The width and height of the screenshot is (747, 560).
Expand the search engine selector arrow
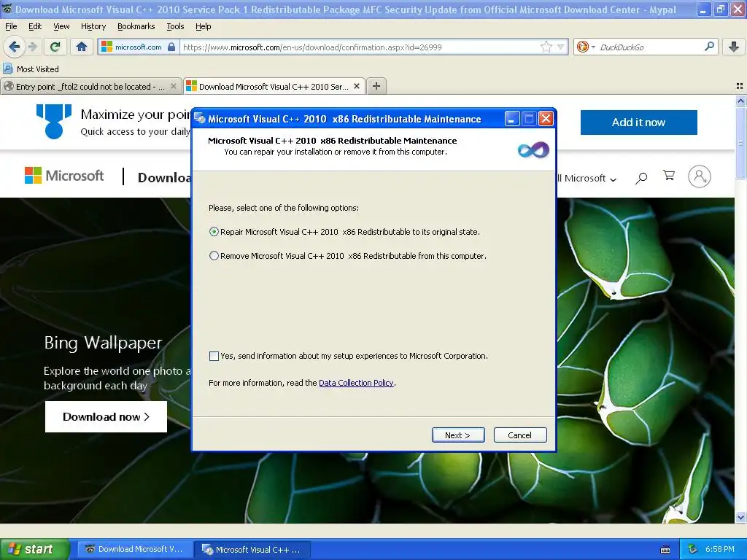pos(593,47)
